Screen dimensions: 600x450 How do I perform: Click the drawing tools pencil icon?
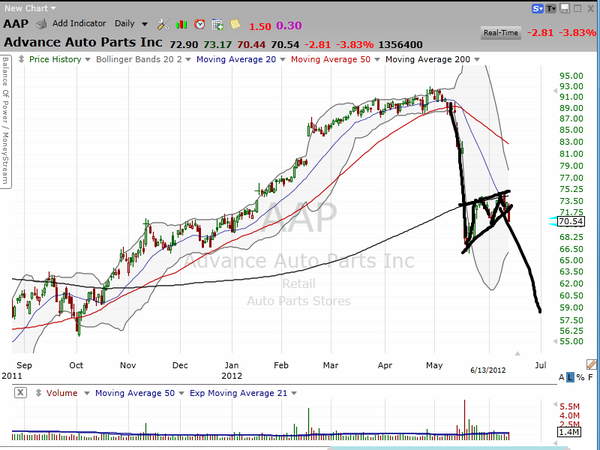591,364
